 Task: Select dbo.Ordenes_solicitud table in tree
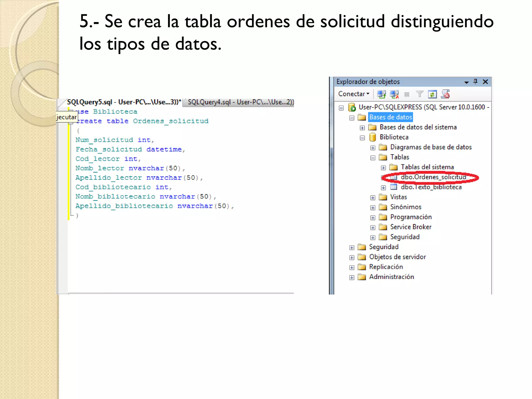click(433, 177)
